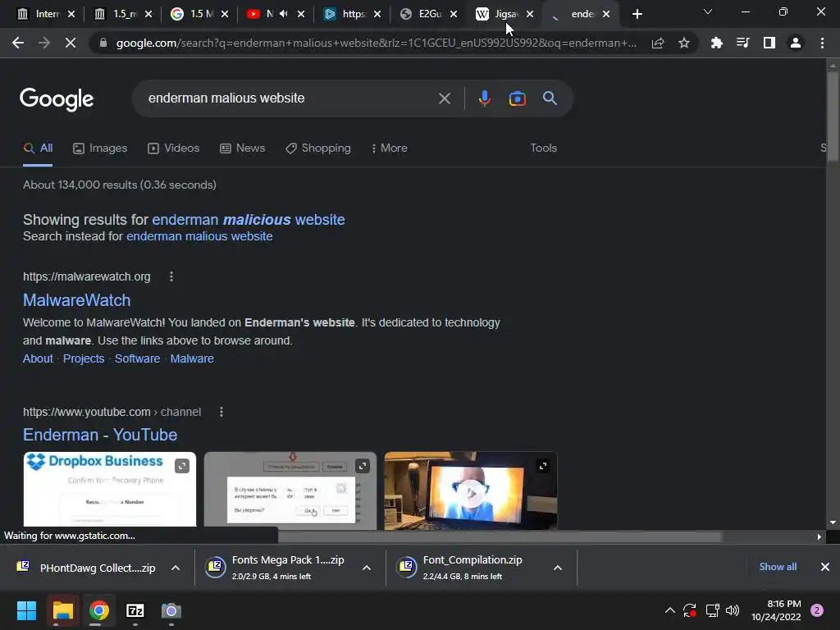
Task: Open the camera app in the taskbar
Action: [171, 610]
